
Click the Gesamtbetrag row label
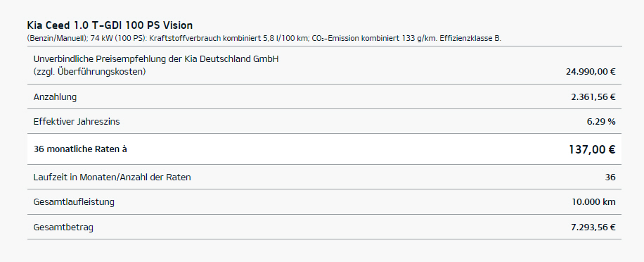63,227
